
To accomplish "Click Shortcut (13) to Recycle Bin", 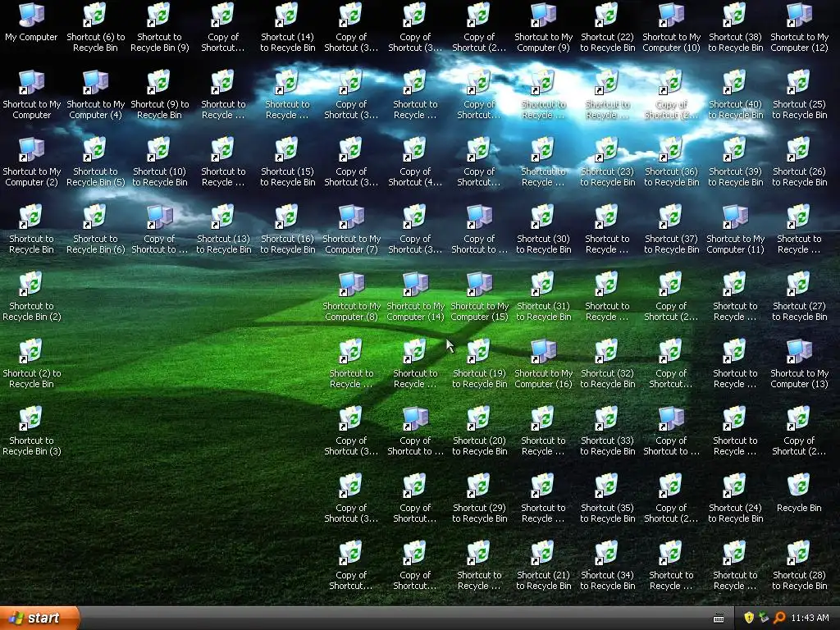I will (x=223, y=230).
